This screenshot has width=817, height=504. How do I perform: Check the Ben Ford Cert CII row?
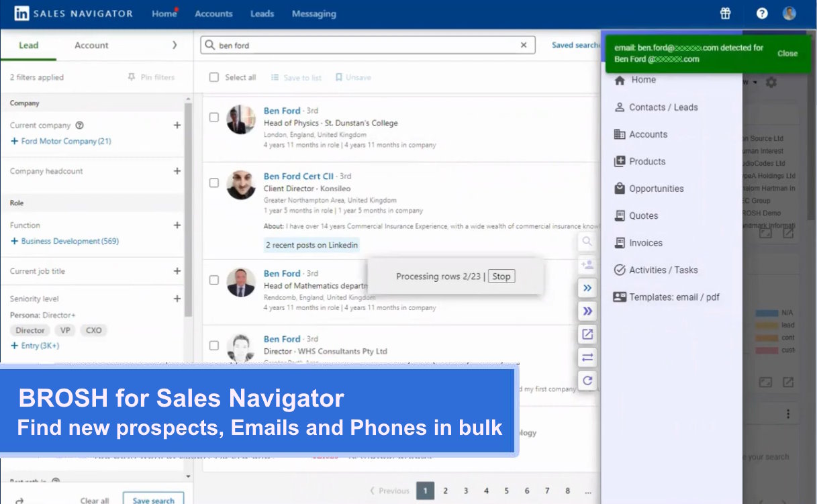[214, 183]
